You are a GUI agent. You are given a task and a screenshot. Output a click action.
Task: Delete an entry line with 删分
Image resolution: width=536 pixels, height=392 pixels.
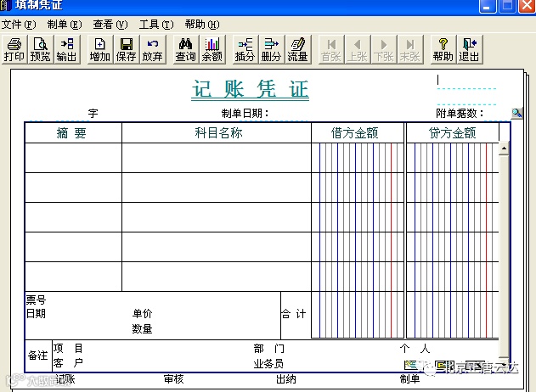pos(272,49)
